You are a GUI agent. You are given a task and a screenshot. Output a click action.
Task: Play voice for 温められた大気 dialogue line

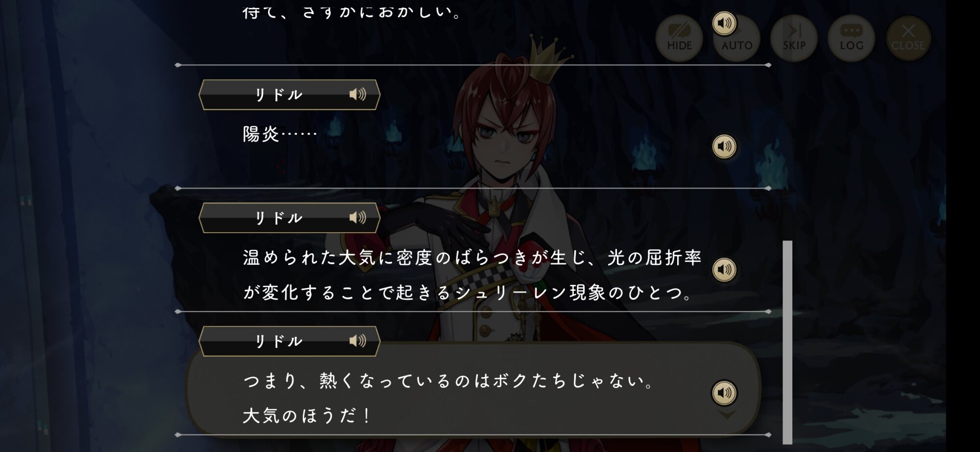point(724,270)
